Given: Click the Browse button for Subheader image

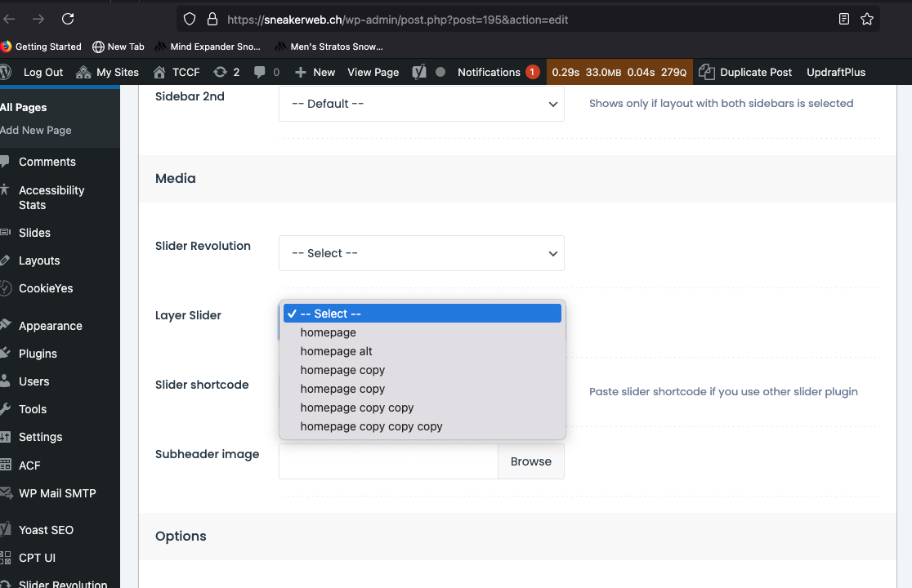Looking at the screenshot, I should (x=530, y=461).
